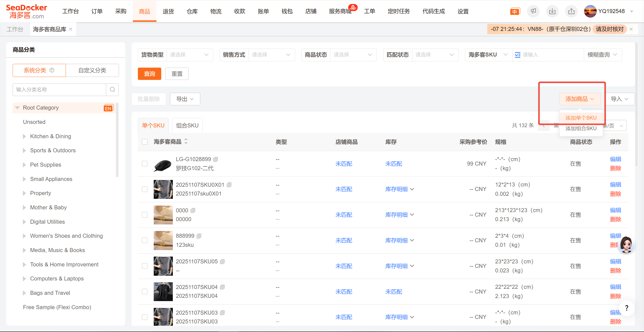644x332 pixels.
Task: Click the category search magnifier icon
Action: coord(112,89)
